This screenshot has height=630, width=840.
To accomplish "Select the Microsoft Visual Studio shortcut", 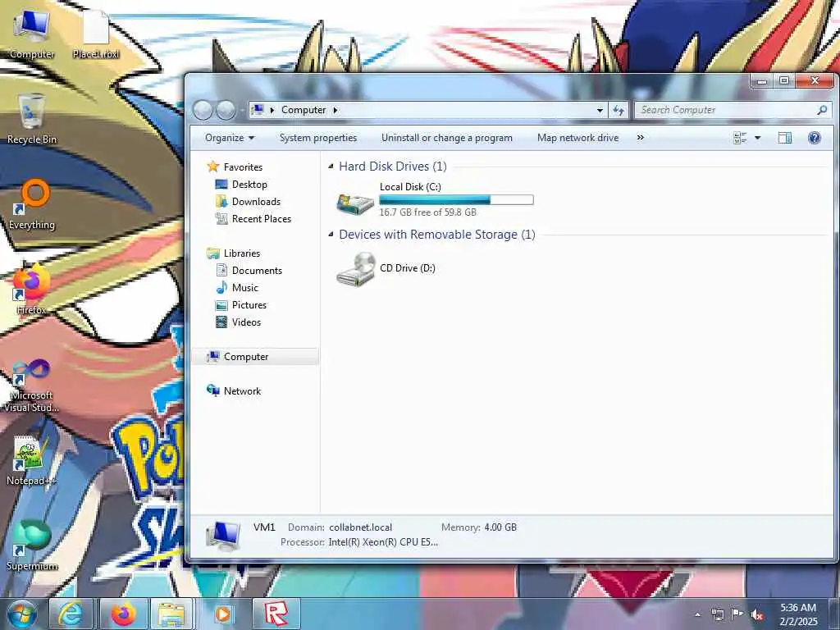I will [x=32, y=386].
